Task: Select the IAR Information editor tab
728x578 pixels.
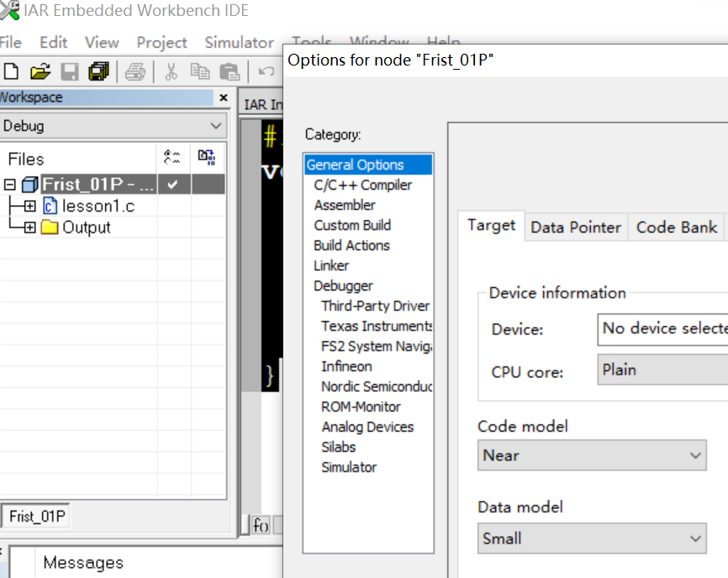Action: 261,105
